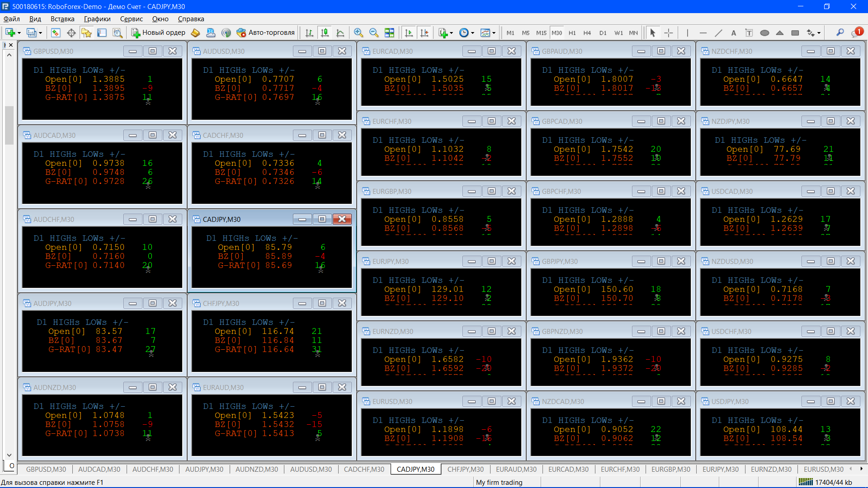The image size is (868, 488).
Task: Toggle Авто-торговля auto-trading button
Action: (x=266, y=33)
